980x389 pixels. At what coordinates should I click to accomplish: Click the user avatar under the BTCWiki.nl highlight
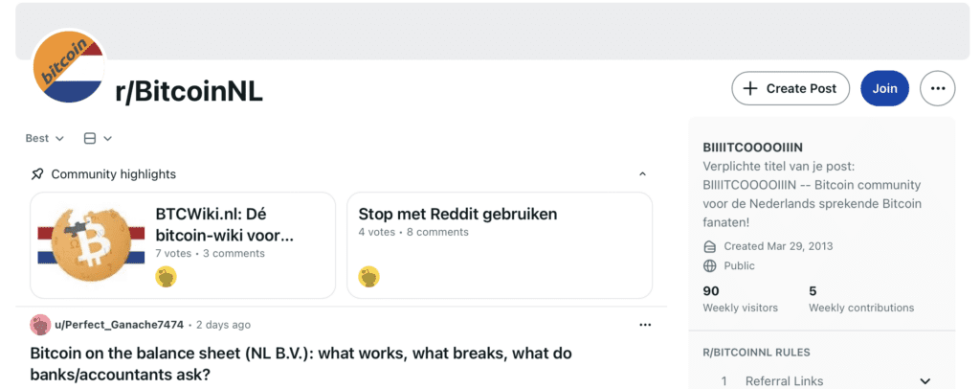(x=167, y=277)
